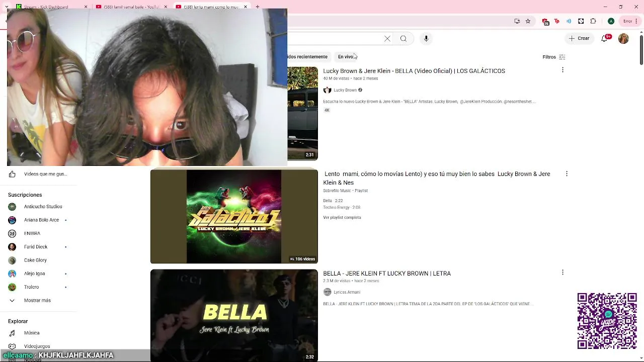Switch to the 'lamil vamal baile' YouTube tab
Viewport: 644px width, 362px height.
[x=130, y=7]
